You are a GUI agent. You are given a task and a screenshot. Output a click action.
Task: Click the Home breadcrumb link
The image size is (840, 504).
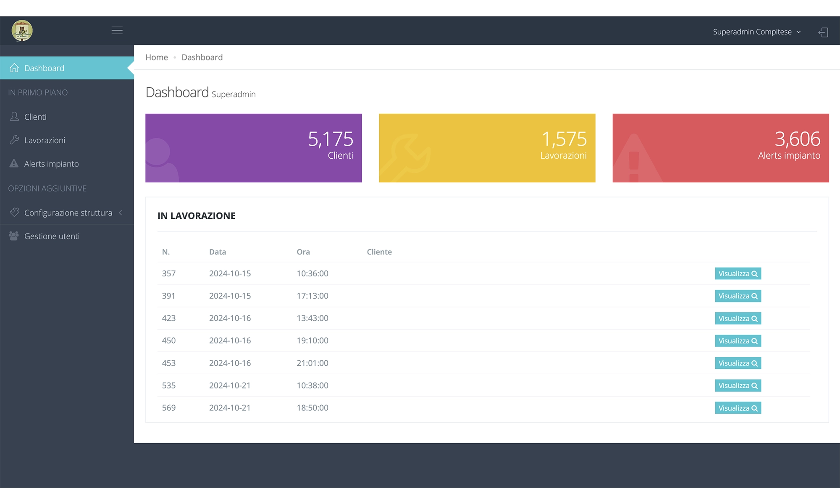tap(157, 57)
